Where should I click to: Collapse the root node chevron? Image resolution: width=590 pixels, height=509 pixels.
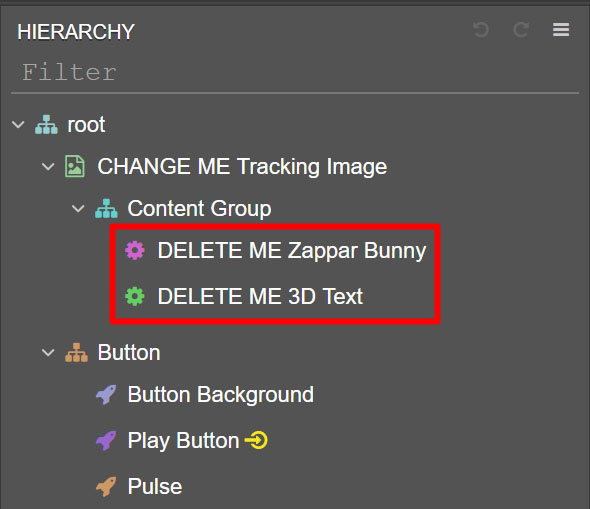(18, 125)
